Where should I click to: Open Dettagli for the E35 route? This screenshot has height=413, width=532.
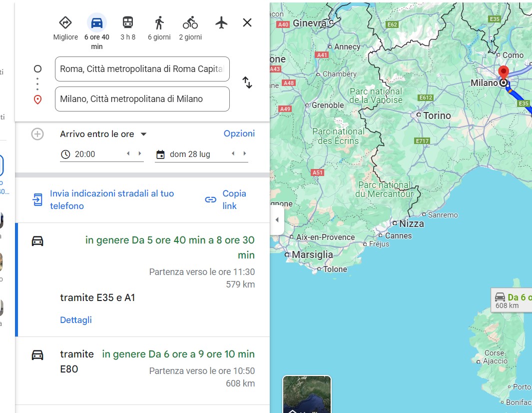tap(76, 320)
